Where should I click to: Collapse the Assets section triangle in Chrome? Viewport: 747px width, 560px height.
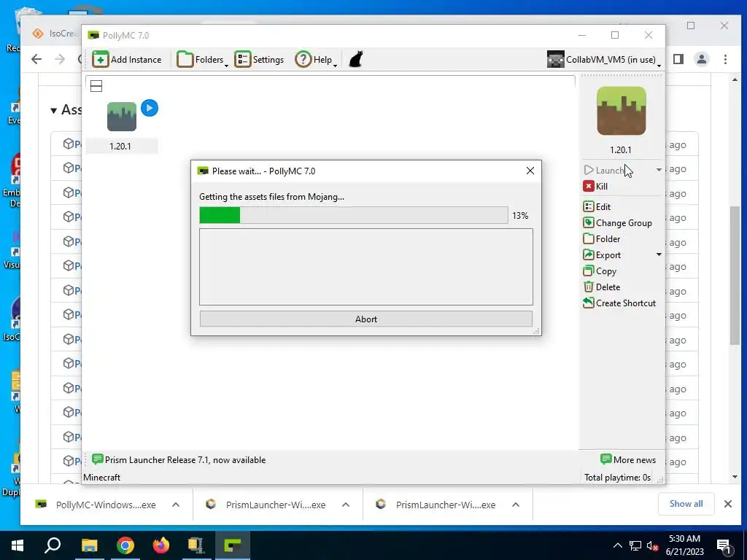tap(54, 111)
